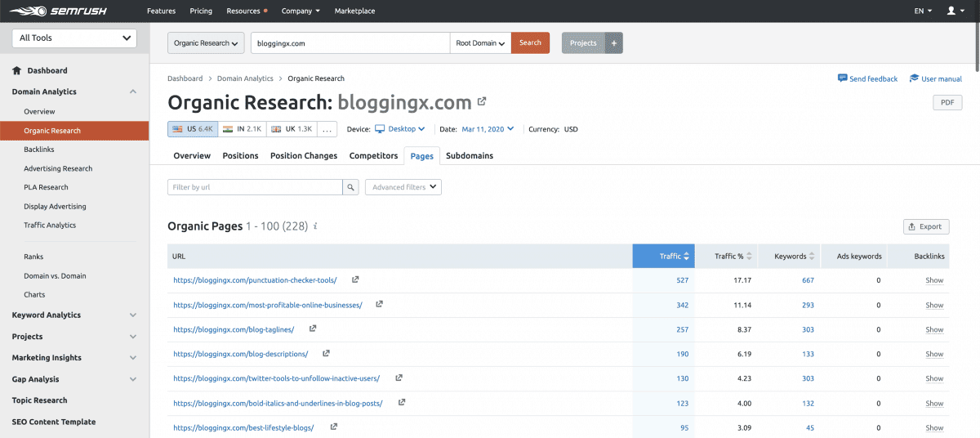Sort by the Traffic column header
Viewport: 980px width, 438px height.
[x=664, y=256]
